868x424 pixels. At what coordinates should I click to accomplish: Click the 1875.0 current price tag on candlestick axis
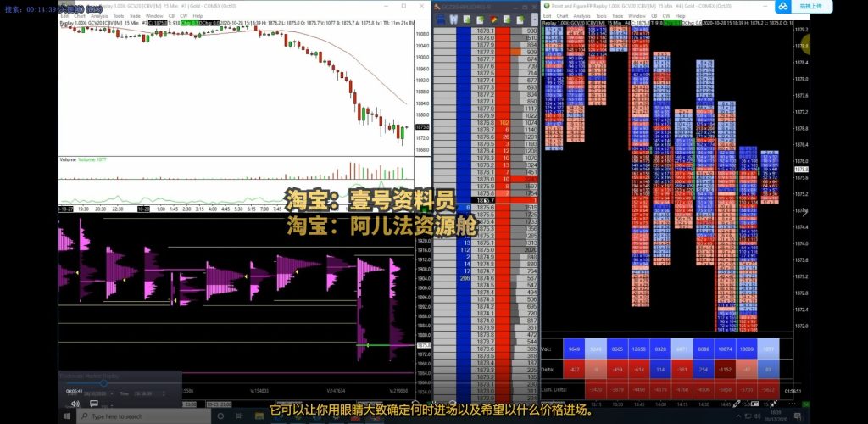[x=422, y=126]
